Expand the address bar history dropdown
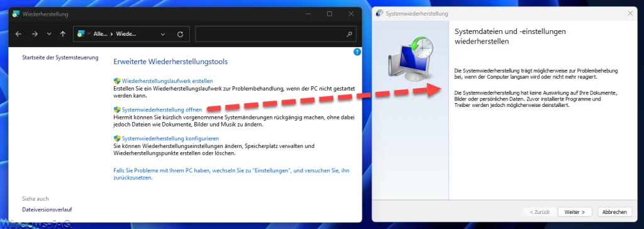 tap(163, 35)
